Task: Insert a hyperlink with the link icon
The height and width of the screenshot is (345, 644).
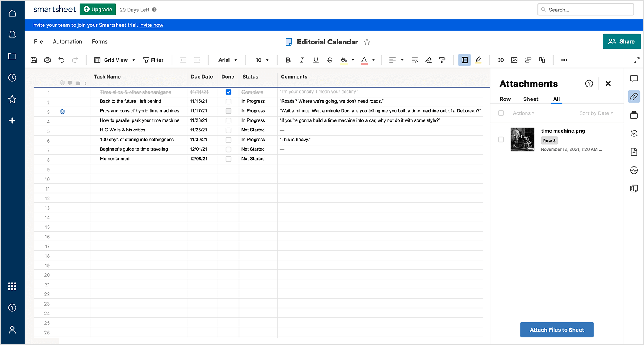Action: point(500,60)
